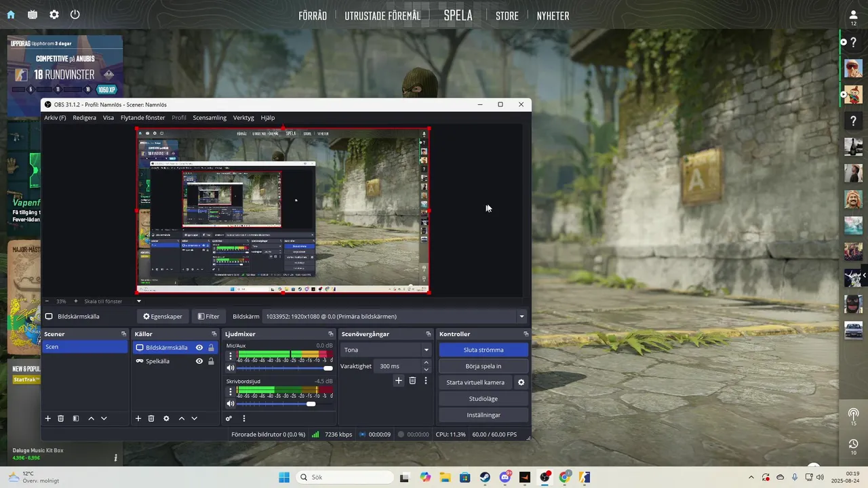Image resolution: width=868 pixels, height=488 pixels.
Task: Open the Tona transition dropdown
Action: 387,350
